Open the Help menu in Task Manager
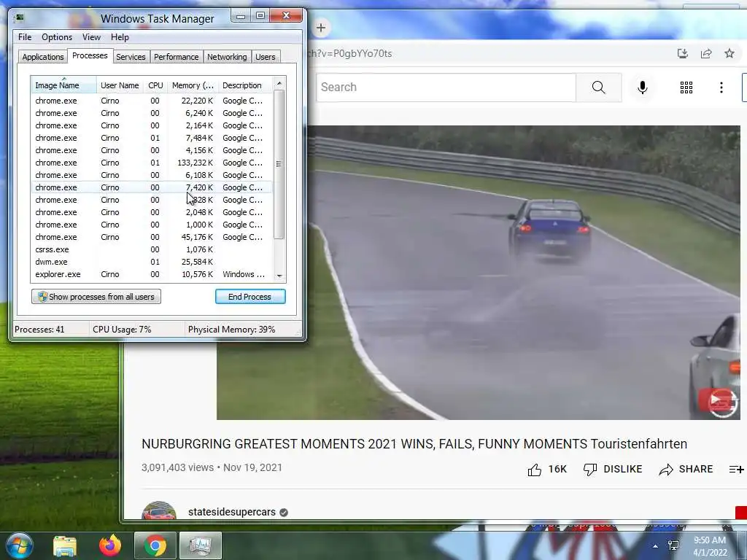This screenshot has height=560, width=747. (120, 37)
